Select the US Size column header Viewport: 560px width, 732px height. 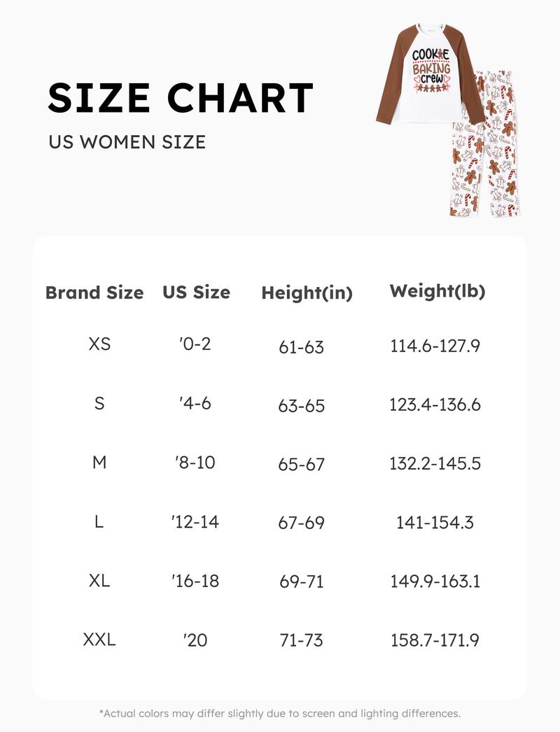tap(197, 293)
